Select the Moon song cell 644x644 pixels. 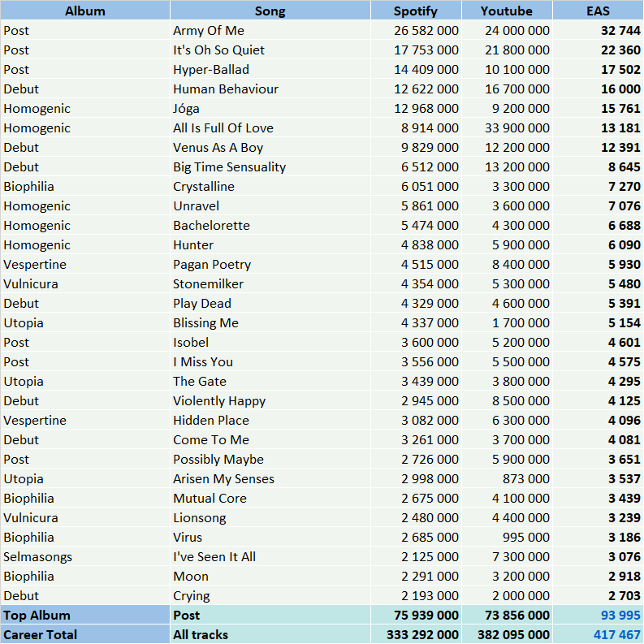[x=270, y=577]
